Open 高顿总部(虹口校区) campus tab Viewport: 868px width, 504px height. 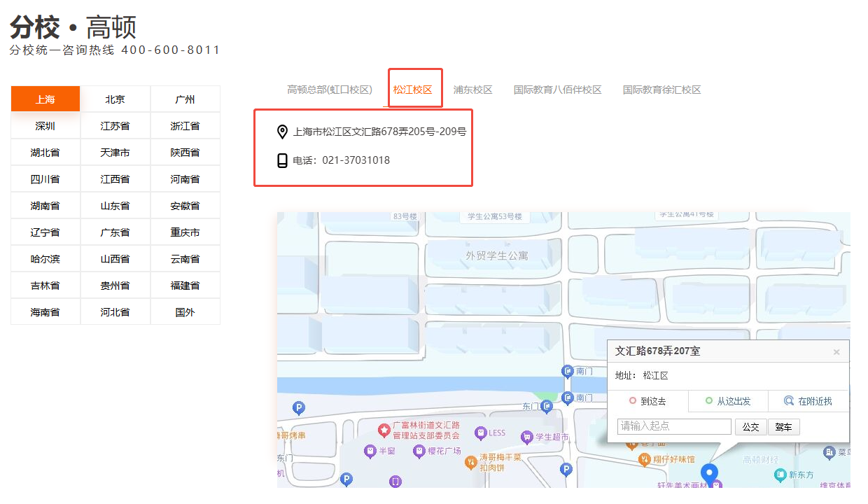pyautogui.click(x=330, y=90)
